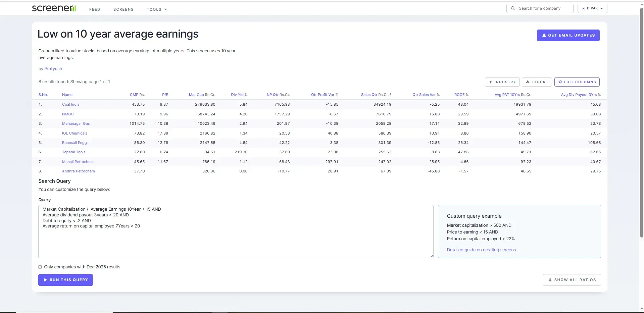Click the bell icon on Get Email Updates

tap(544, 36)
